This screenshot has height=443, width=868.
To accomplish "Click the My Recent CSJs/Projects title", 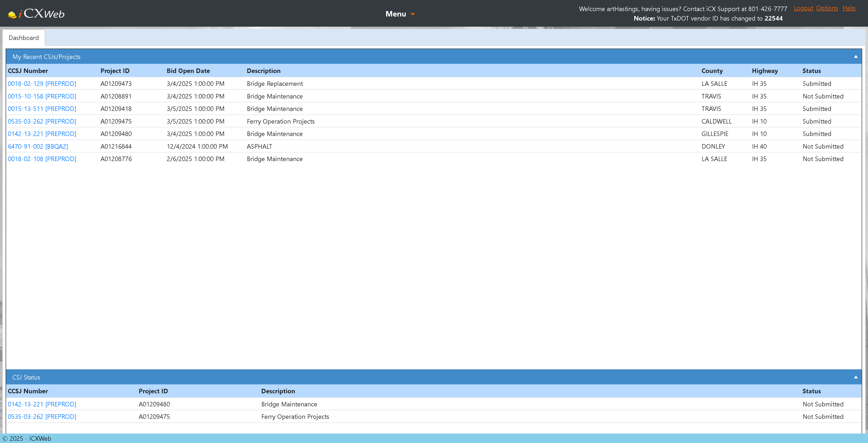I will pyautogui.click(x=47, y=56).
